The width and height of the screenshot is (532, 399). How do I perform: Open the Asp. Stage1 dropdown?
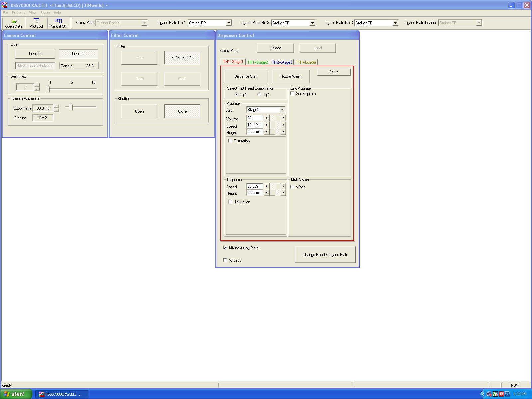[282, 110]
